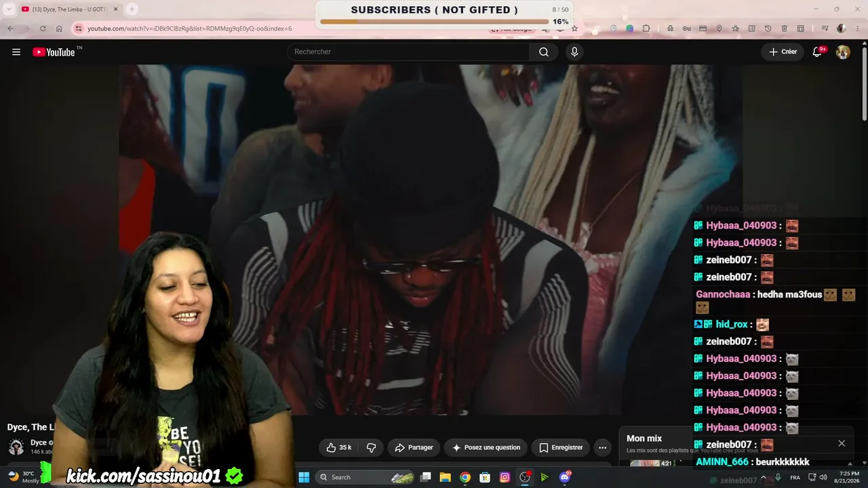Open File Explorer from the taskbar
The width and height of the screenshot is (868, 488).
(x=445, y=477)
